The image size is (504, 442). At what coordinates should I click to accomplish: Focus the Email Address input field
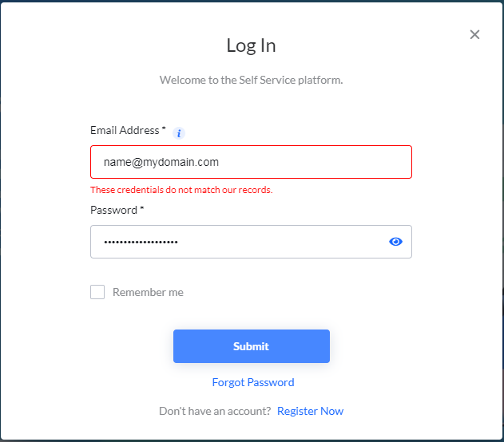319,162
